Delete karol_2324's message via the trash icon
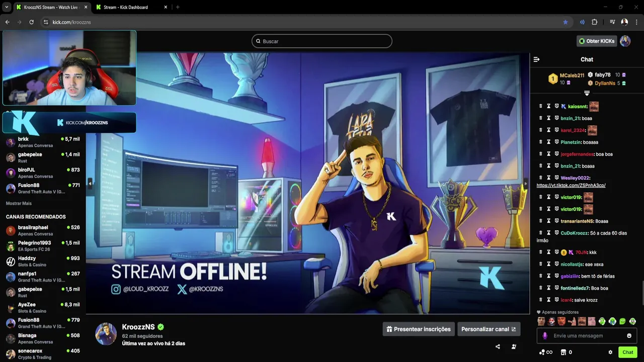The height and width of the screenshot is (362, 644). tap(541, 130)
